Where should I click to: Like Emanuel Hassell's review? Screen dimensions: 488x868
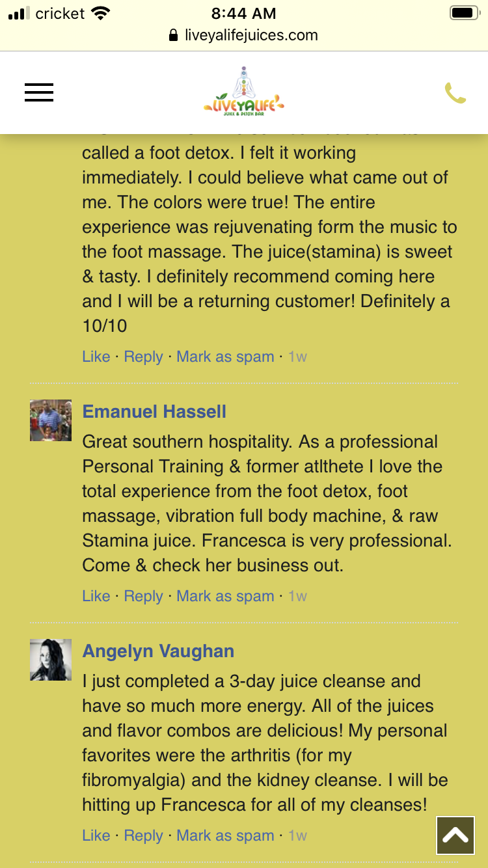[96, 596]
